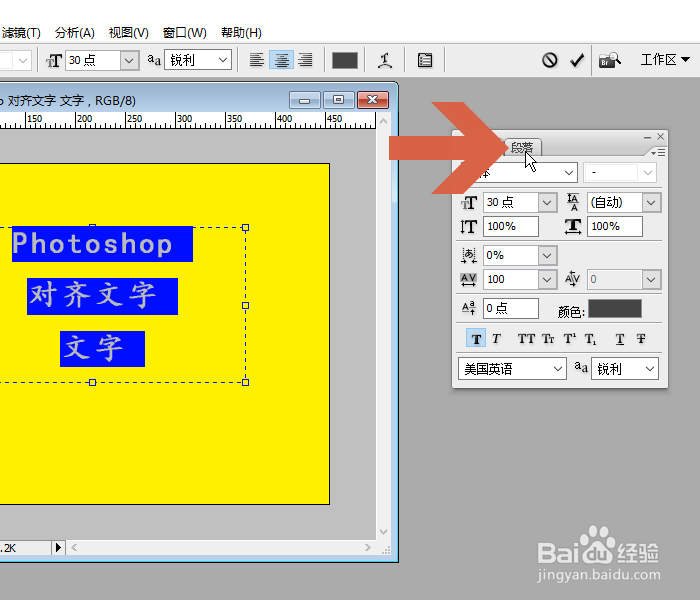Open the character panel flyout menu
This screenshot has height=600, width=700.
(x=658, y=153)
